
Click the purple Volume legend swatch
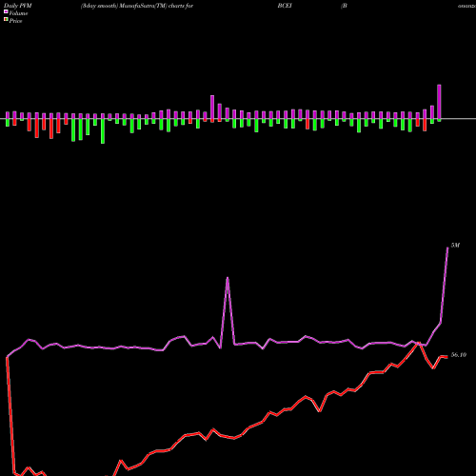tap(6, 12)
